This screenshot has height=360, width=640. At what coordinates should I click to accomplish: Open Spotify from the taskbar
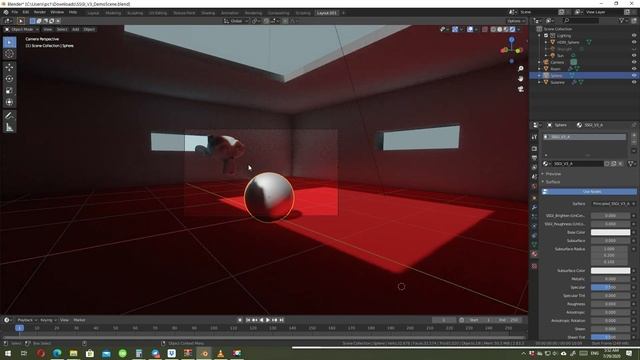[x=122, y=353]
